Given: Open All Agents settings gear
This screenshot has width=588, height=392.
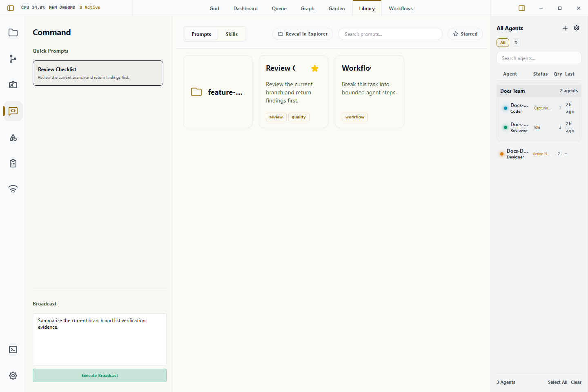Looking at the screenshot, I should click(x=577, y=28).
